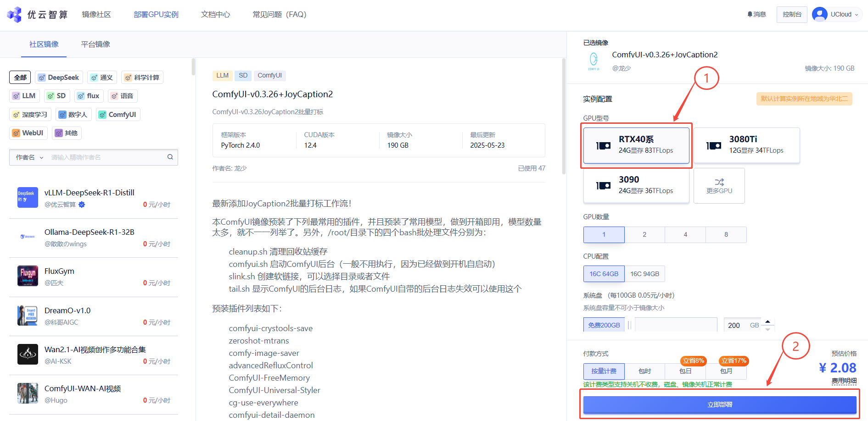Click the selected ComfyUI image logo
868x421 pixels.
tap(594, 61)
